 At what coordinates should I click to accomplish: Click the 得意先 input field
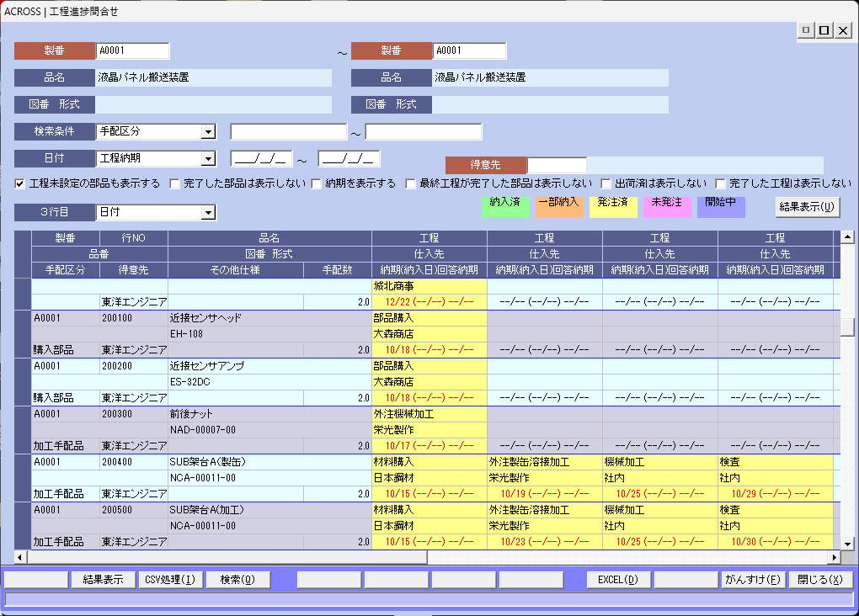coord(557,166)
